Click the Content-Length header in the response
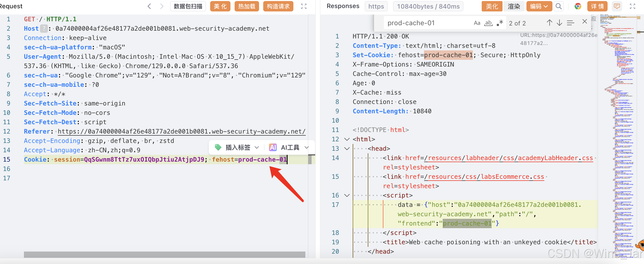The height and width of the screenshot is (264, 644). click(380, 111)
